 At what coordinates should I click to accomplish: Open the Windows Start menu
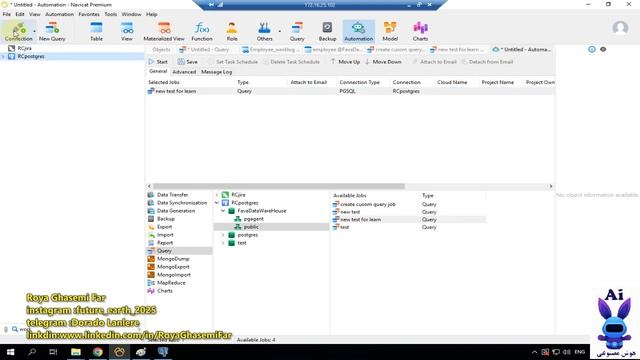click(10, 352)
